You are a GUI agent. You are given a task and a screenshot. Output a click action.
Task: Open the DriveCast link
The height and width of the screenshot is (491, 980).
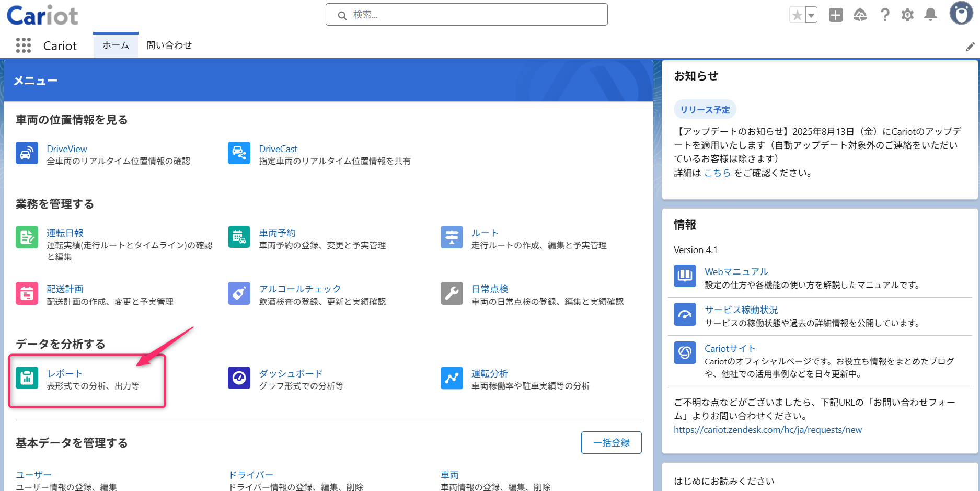pyautogui.click(x=278, y=149)
